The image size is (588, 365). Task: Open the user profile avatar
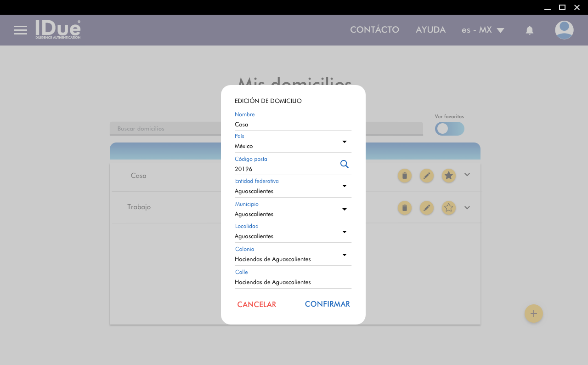[x=564, y=30]
